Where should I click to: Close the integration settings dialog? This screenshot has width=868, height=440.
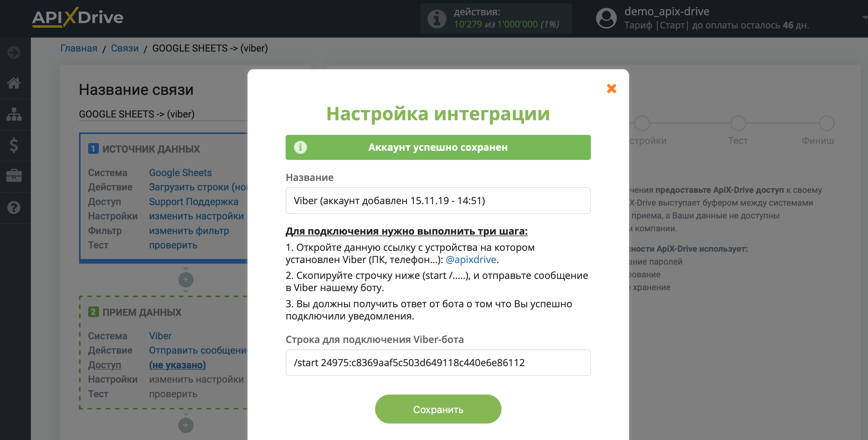pyautogui.click(x=611, y=88)
